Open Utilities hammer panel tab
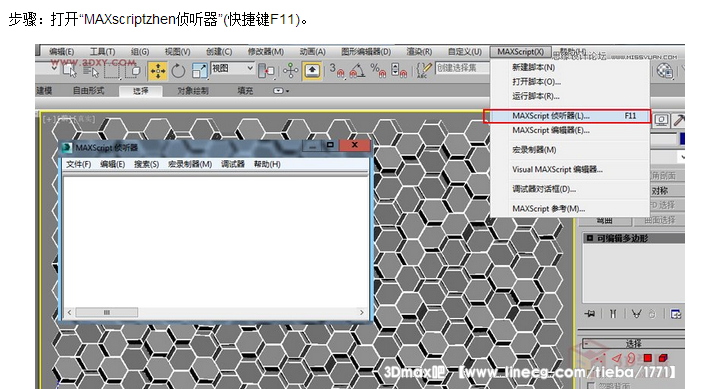Screen dimensions: 705x389 point(679,120)
